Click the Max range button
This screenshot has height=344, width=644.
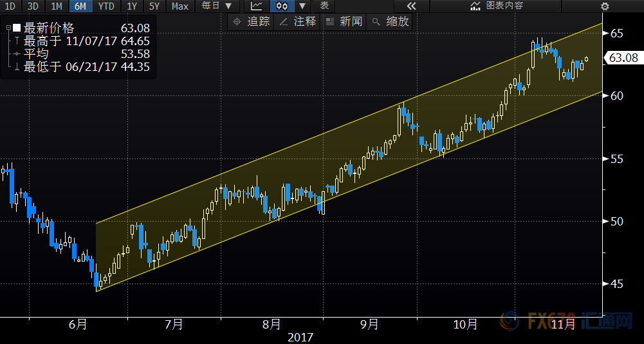[180, 6]
